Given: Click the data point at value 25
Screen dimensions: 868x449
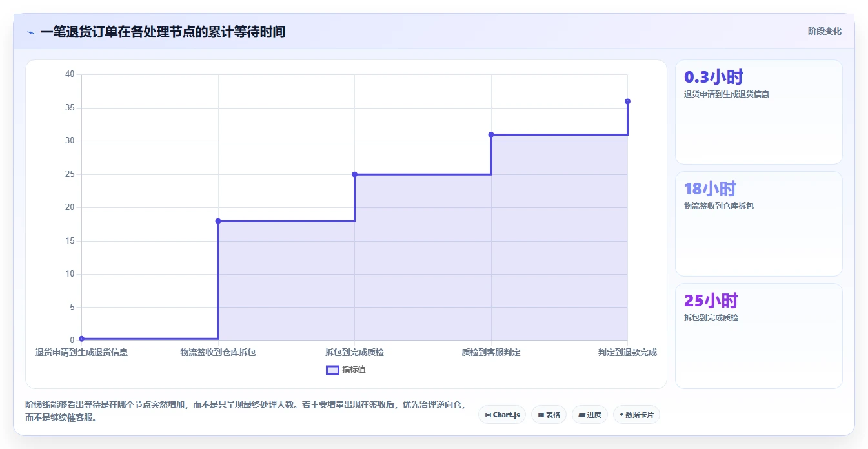Looking at the screenshot, I should [354, 174].
